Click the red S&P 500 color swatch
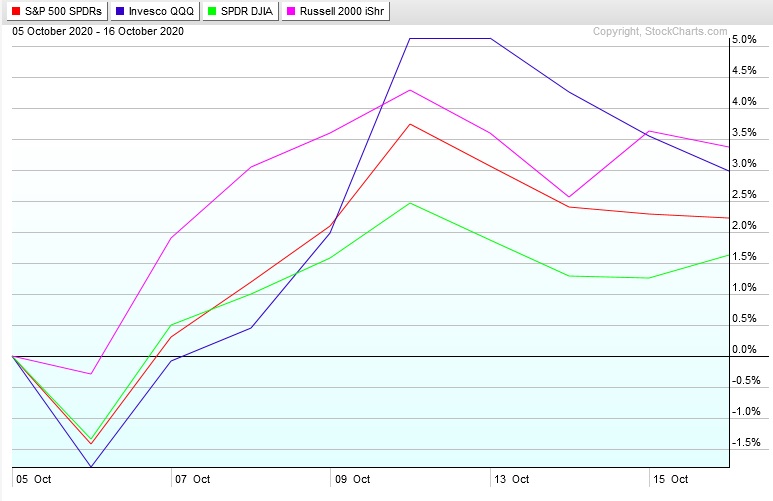 tap(16, 11)
